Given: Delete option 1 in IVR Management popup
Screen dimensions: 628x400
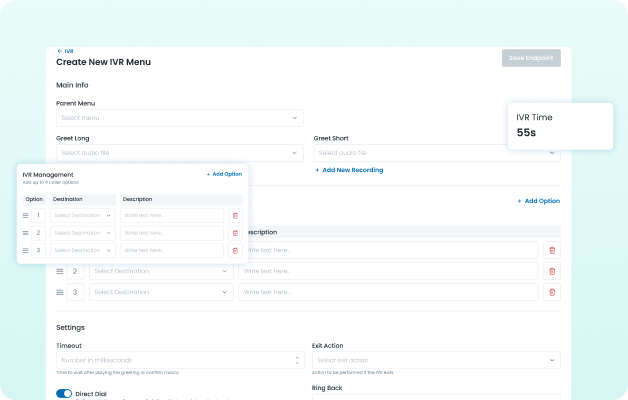Looking at the screenshot, I should tap(235, 215).
